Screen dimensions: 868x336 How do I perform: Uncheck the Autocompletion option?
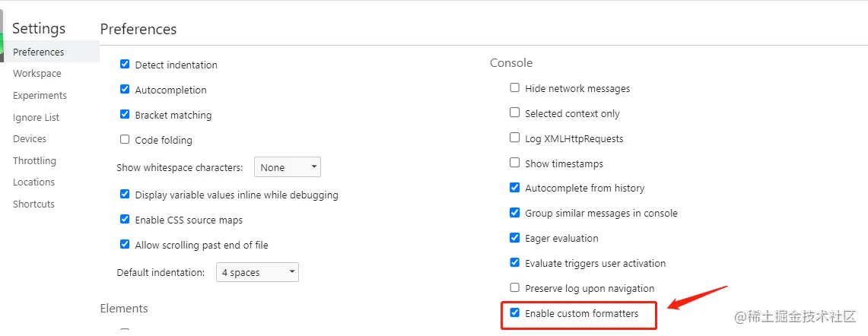pyautogui.click(x=125, y=90)
